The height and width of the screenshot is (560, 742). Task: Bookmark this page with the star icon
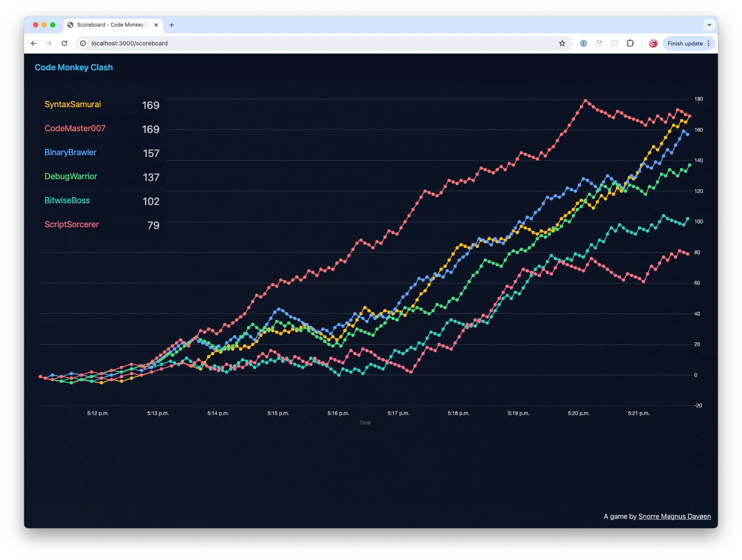562,43
